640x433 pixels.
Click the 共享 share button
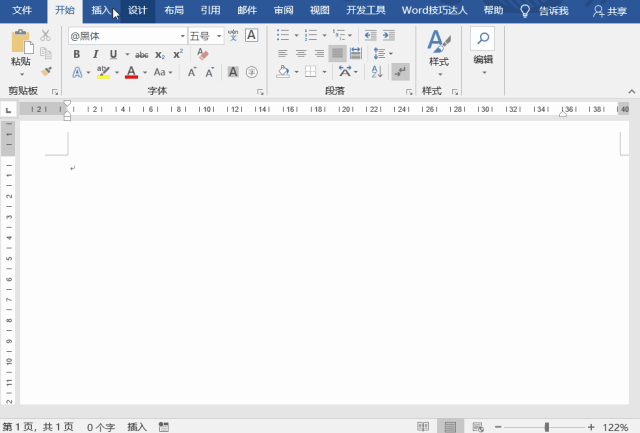611,11
